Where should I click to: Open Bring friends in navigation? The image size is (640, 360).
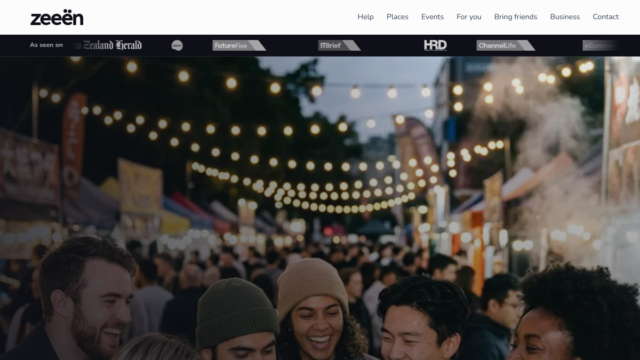516,17
